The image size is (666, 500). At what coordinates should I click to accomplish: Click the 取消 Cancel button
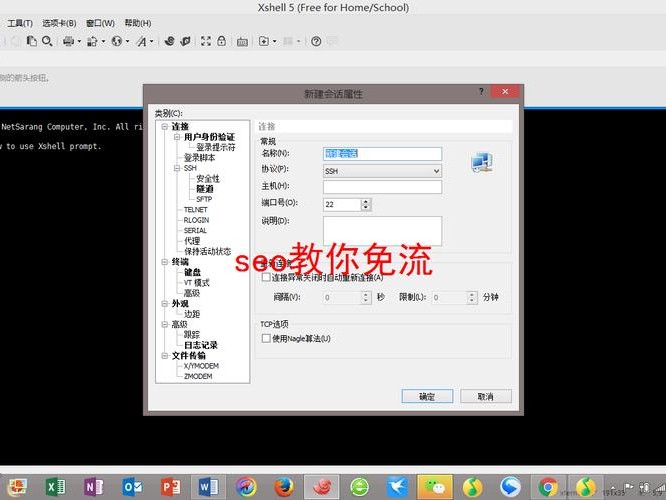[x=486, y=396]
